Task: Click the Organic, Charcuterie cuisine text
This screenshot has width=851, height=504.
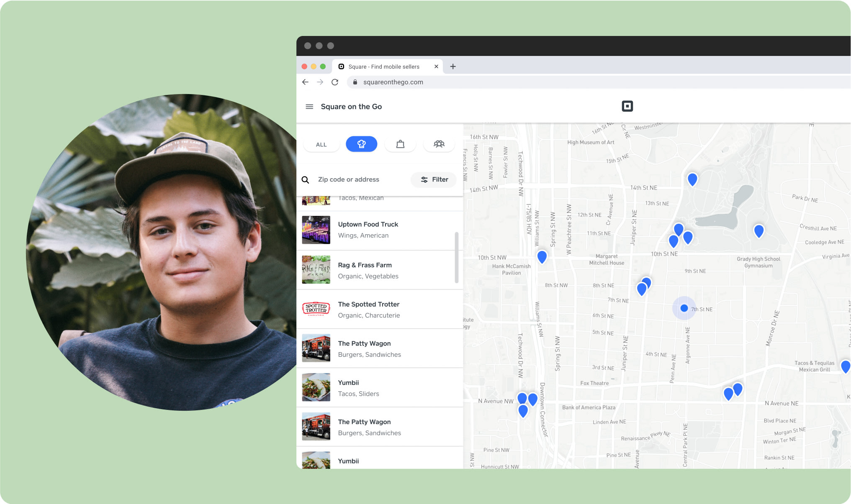Action: click(369, 315)
